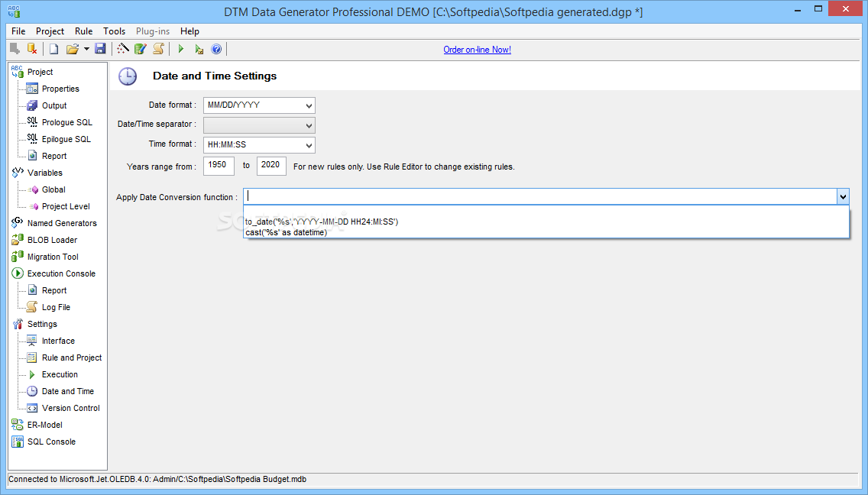Open rule editor database pencil icon
The height and width of the screenshot is (495, 868).
pos(141,49)
